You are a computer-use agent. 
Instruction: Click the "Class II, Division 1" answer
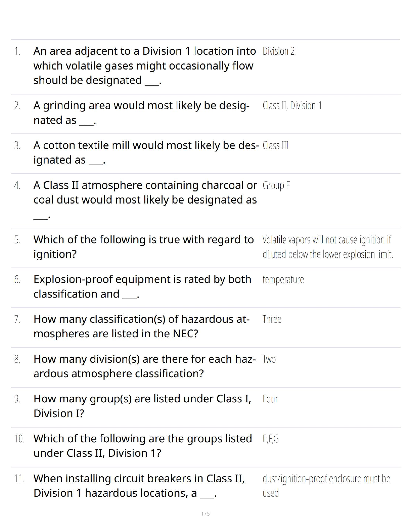292,106
